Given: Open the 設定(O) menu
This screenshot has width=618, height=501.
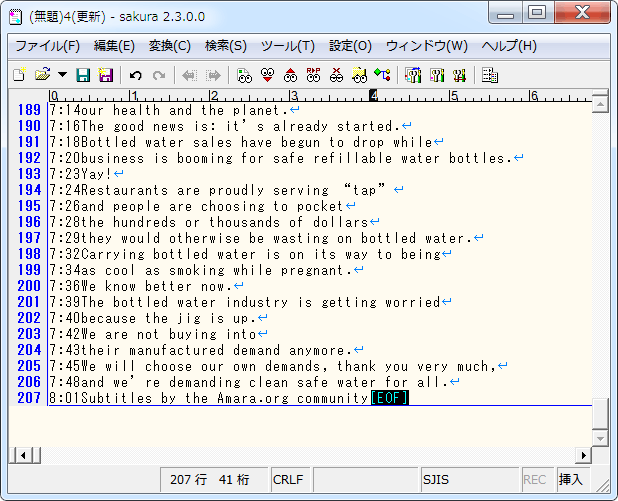Looking at the screenshot, I should (x=350, y=46).
